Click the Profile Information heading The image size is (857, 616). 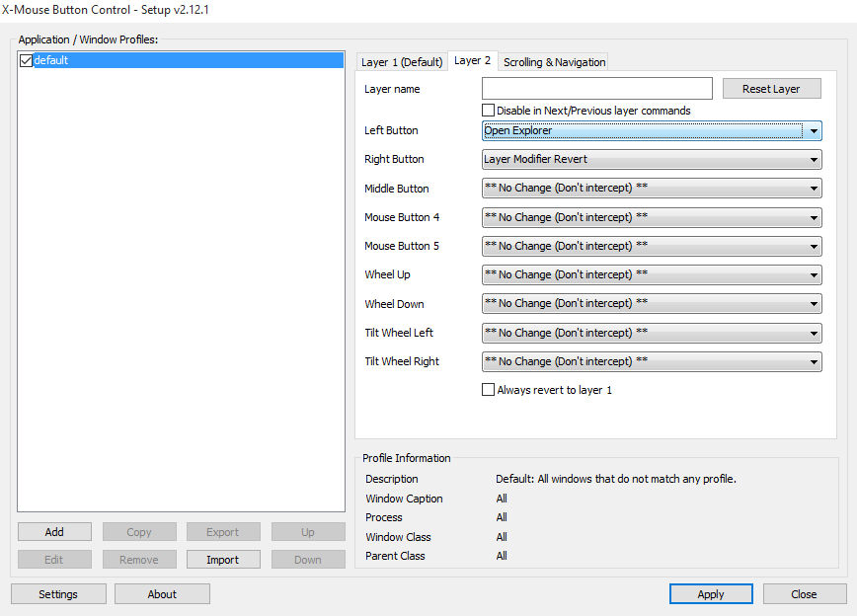click(x=407, y=458)
